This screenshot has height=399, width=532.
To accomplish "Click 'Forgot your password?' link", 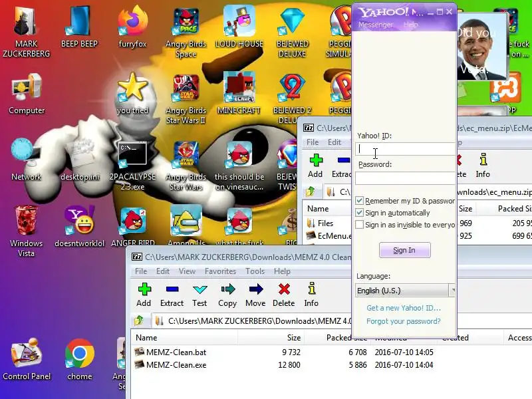I will pos(404,321).
